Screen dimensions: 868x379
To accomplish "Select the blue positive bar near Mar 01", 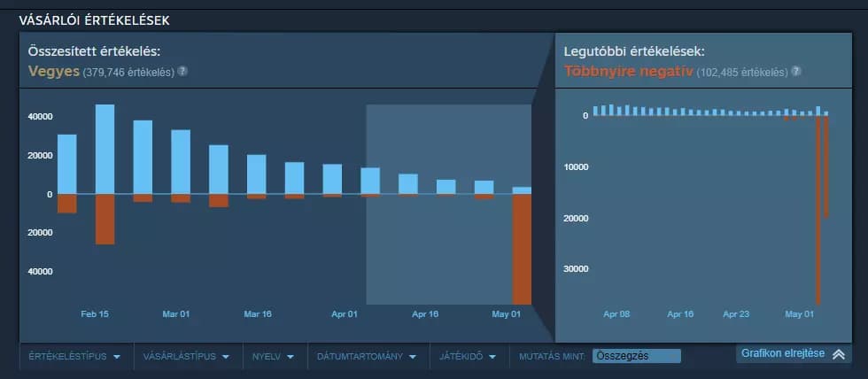I will pyautogui.click(x=181, y=162).
